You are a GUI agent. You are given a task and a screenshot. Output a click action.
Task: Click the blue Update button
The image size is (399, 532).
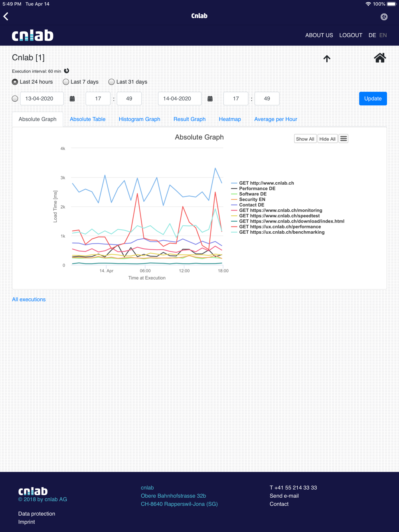373,99
